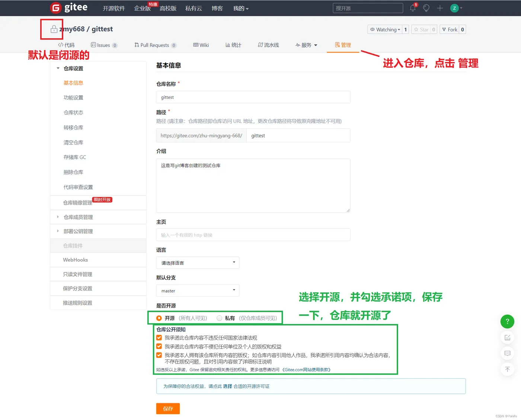Open the 默认分支 master dropdown
Screen dimensions: 521x420
tap(198, 291)
